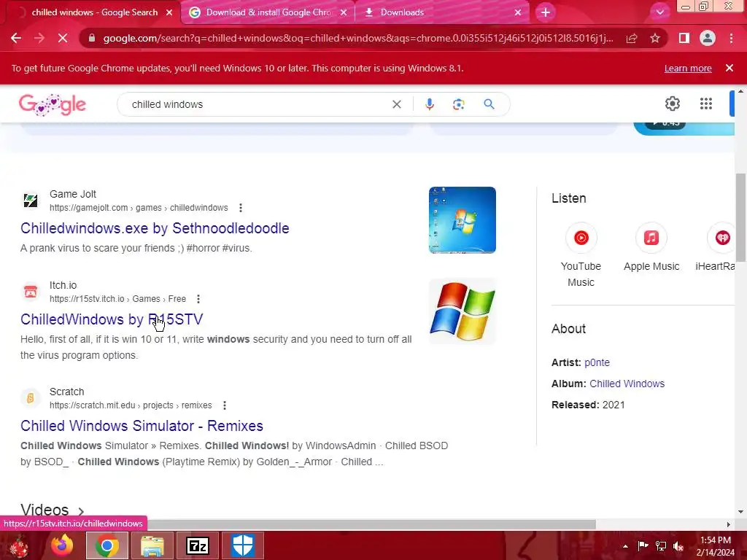Search by image with Google Lens
This screenshot has width=747, height=560.
coord(458,104)
